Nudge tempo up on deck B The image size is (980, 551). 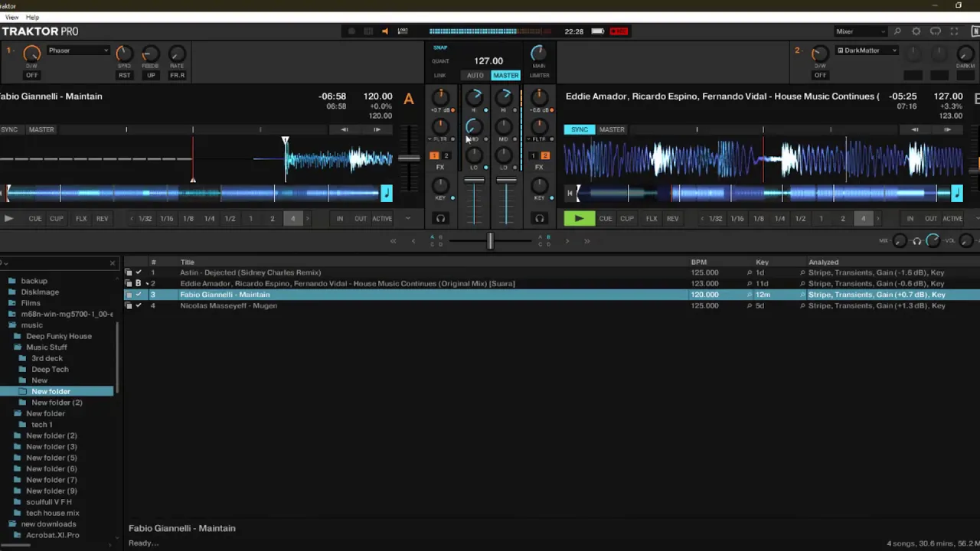tap(947, 129)
